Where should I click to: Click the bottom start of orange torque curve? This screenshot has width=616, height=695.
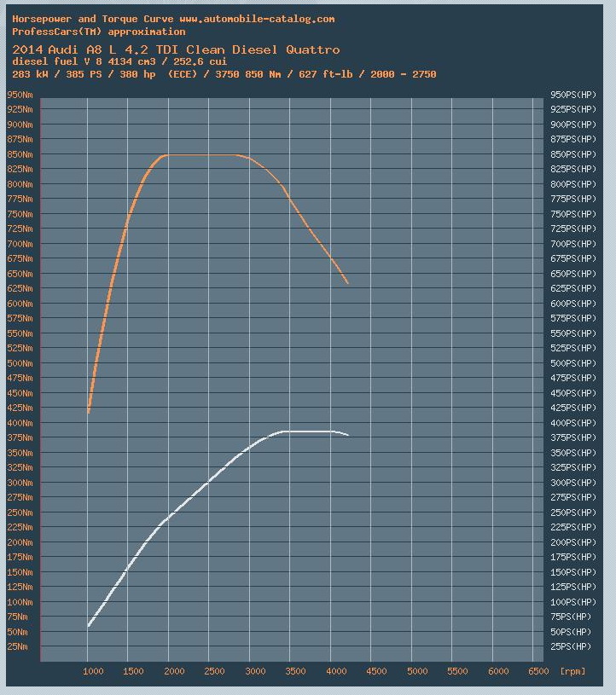tap(89, 412)
